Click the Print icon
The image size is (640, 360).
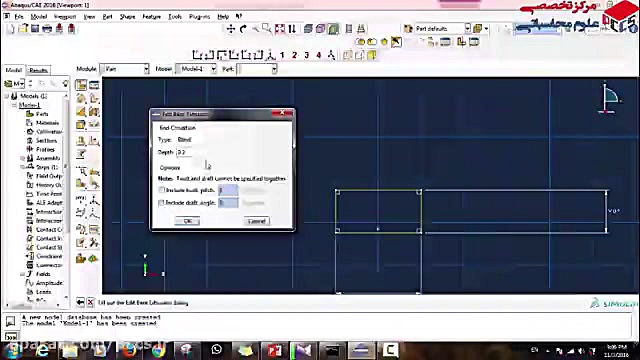point(47,29)
